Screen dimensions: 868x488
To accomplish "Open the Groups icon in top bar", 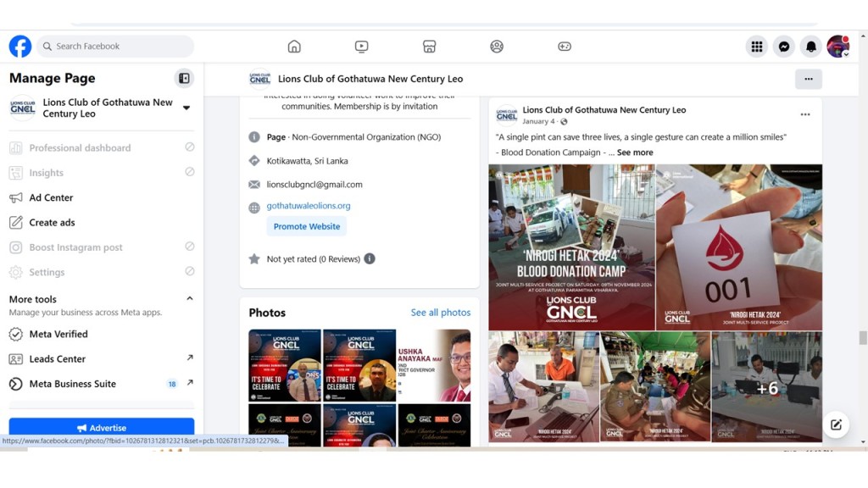I will (497, 47).
